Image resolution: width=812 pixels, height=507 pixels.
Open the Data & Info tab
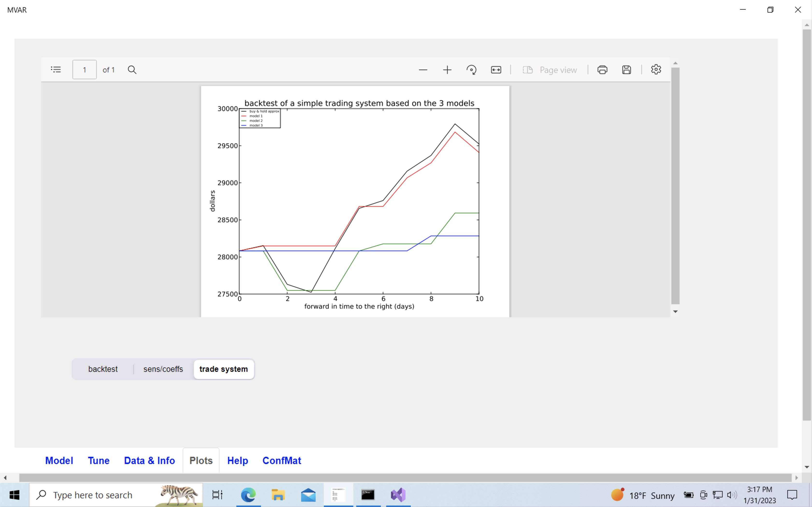pyautogui.click(x=149, y=460)
